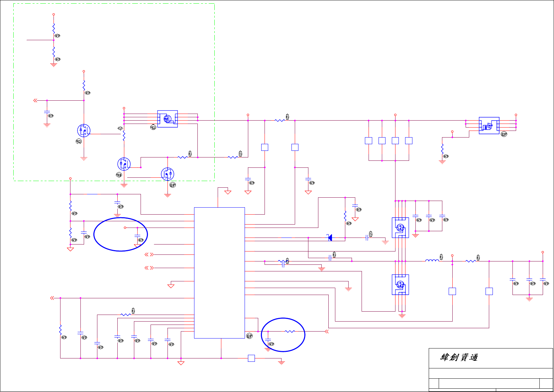Screen dimensions: 554x392
Task: Select the lower bidirectional connector left of the IC
Action: pyautogui.click(x=149, y=268)
